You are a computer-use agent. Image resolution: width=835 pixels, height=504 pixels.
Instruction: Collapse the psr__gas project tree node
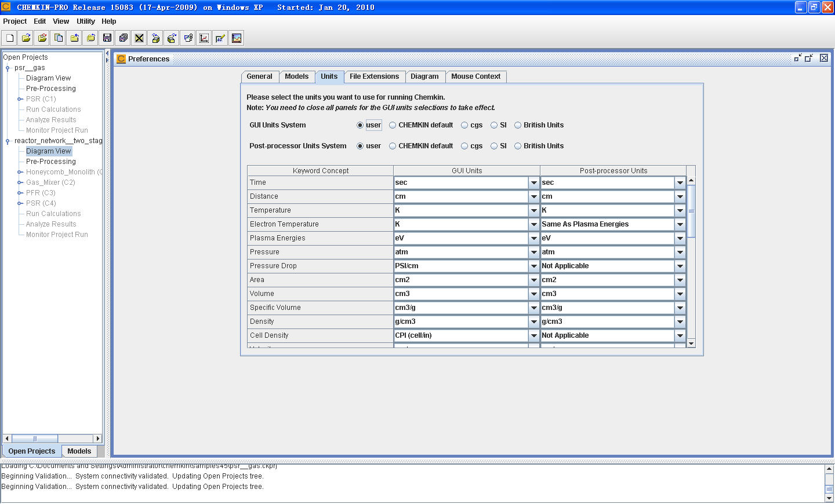pyautogui.click(x=8, y=68)
